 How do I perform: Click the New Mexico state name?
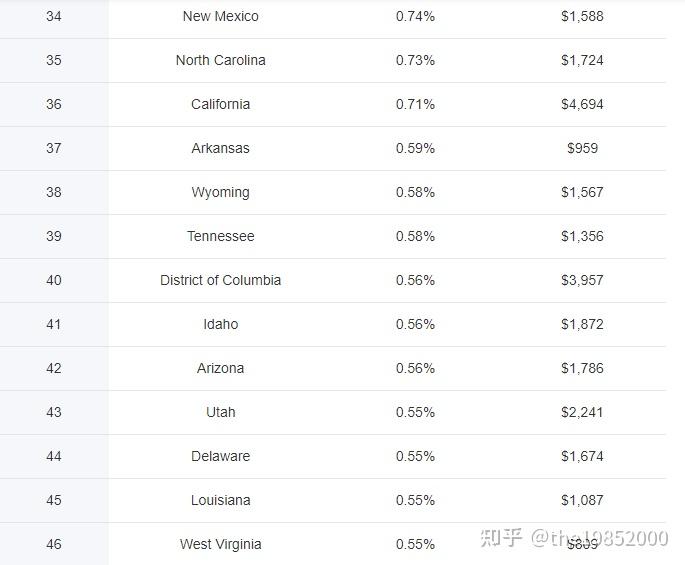click(220, 16)
